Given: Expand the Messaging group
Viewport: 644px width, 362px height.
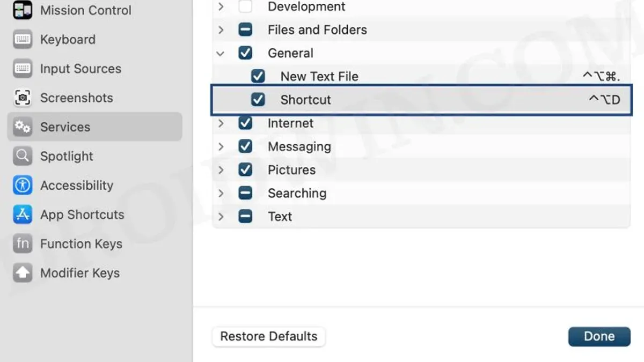Looking at the screenshot, I should pyautogui.click(x=221, y=146).
